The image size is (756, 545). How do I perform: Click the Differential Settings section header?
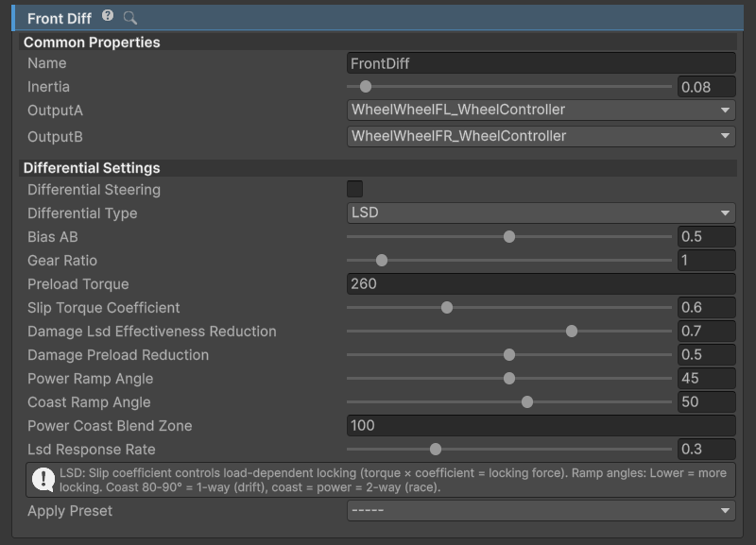(378, 168)
